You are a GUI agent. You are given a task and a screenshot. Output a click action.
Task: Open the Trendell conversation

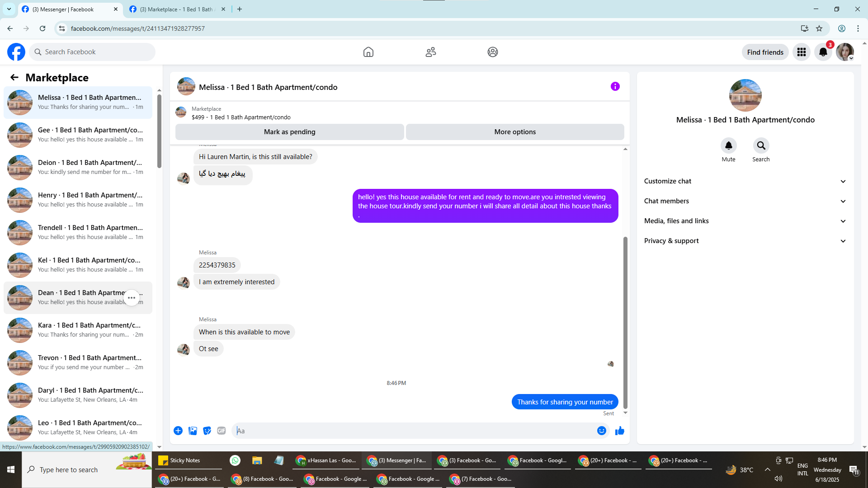pos(78,233)
